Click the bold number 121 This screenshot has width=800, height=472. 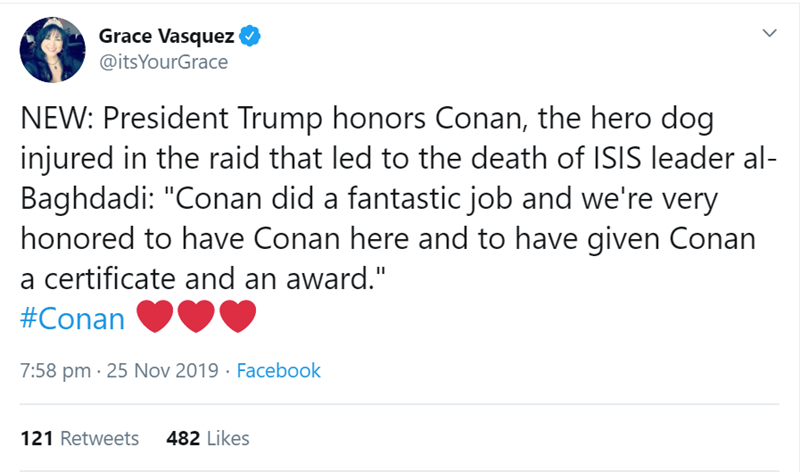click(x=36, y=438)
